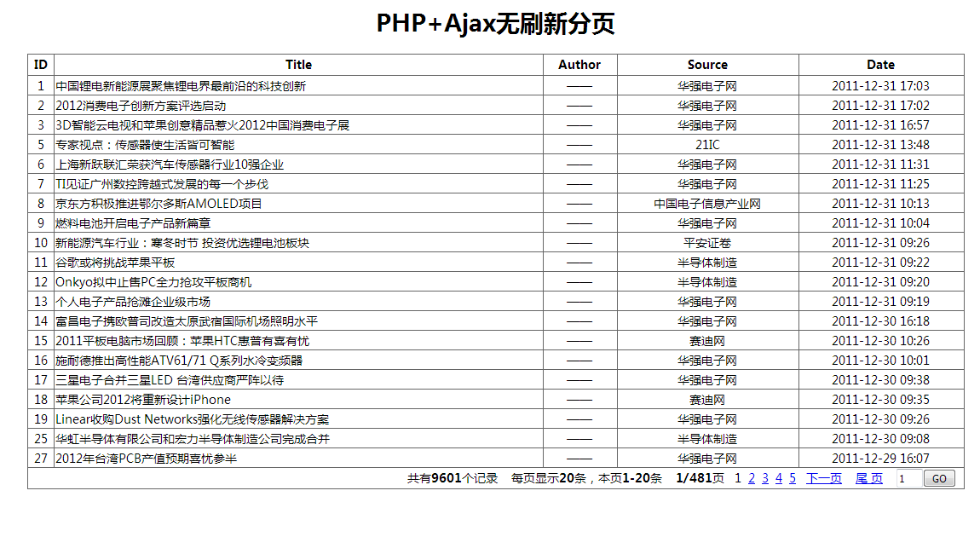Click the Date column header
Viewport: 980px width, 560px height.
tap(880, 65)
